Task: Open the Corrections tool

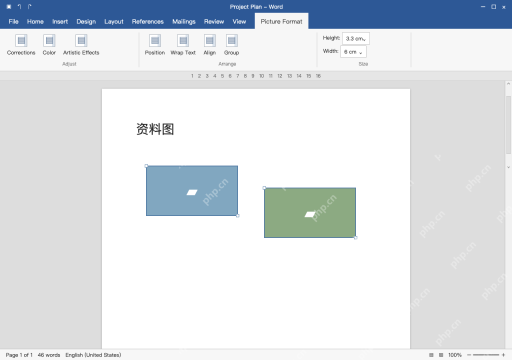Action: click(21, 45)
